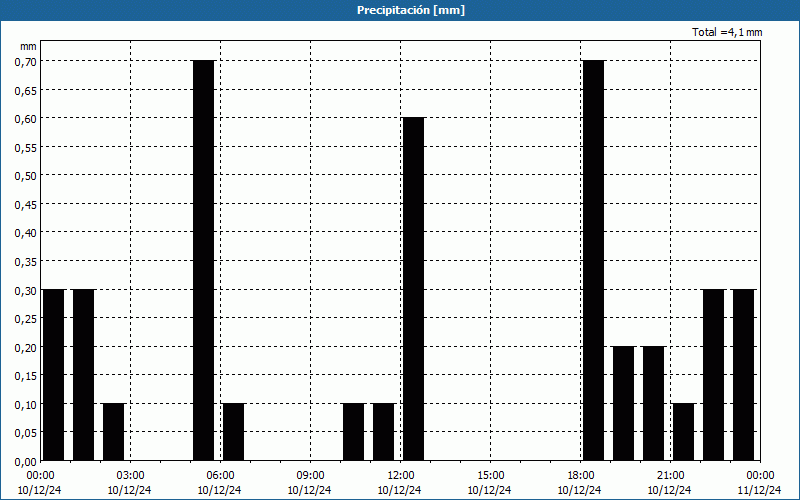Select the 0,65 y-axis label

26,90
